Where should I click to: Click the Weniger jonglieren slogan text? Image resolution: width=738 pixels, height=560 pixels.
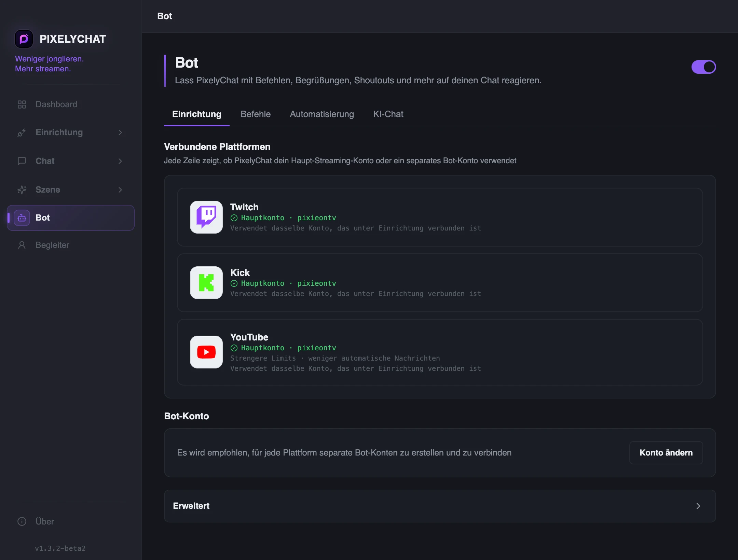(x=50, y=64)
